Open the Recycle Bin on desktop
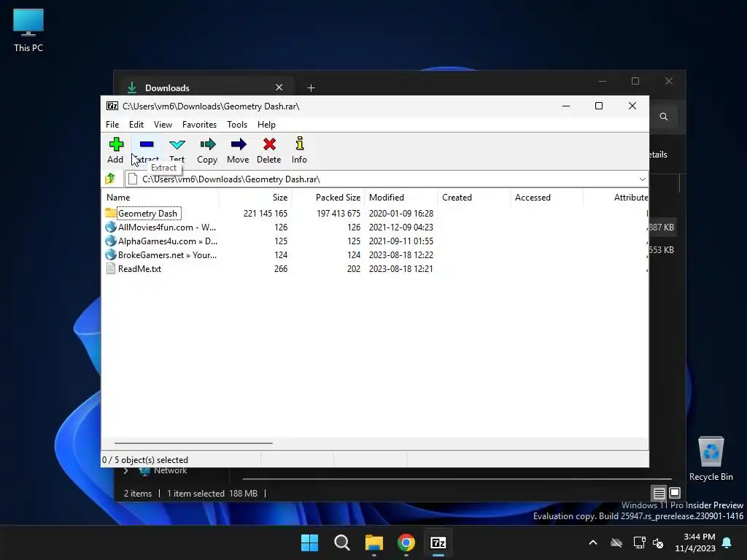 pos(711,459)
